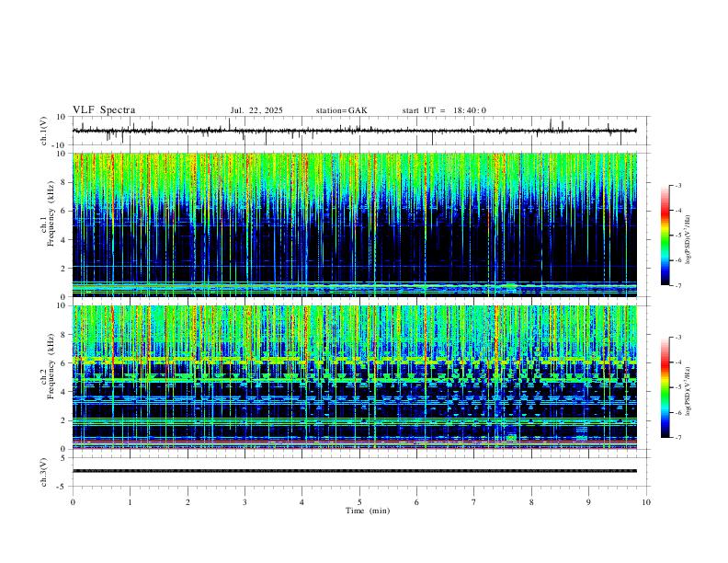The image size is (728, 563).
Task: Click the ch.3 voltage trace band
Action: tap(354, 471)
